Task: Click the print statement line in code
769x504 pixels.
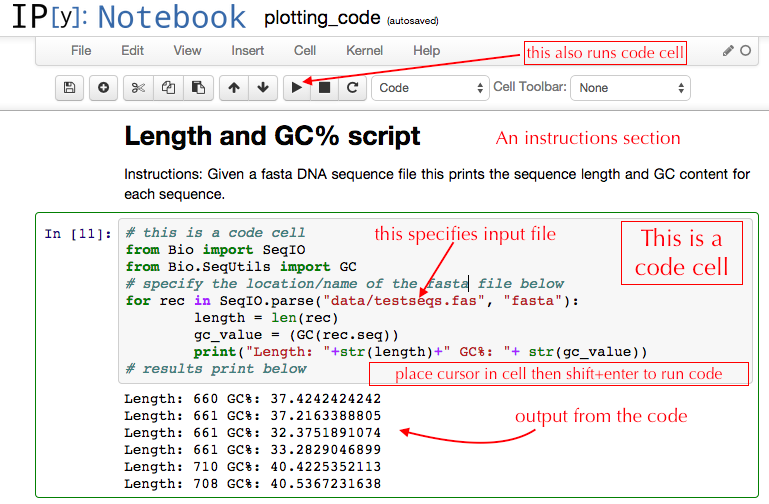Action: (420, 352)
